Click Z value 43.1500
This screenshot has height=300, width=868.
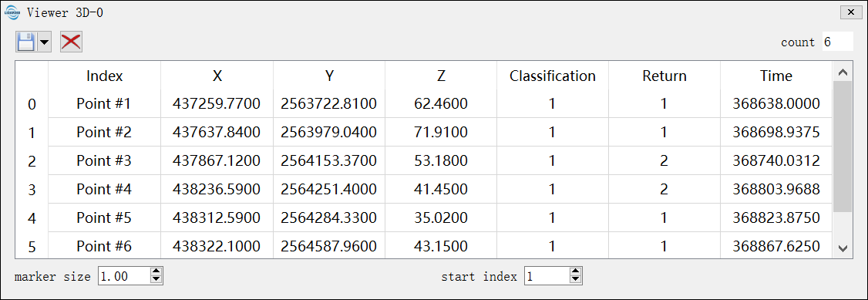pos(441,246)
